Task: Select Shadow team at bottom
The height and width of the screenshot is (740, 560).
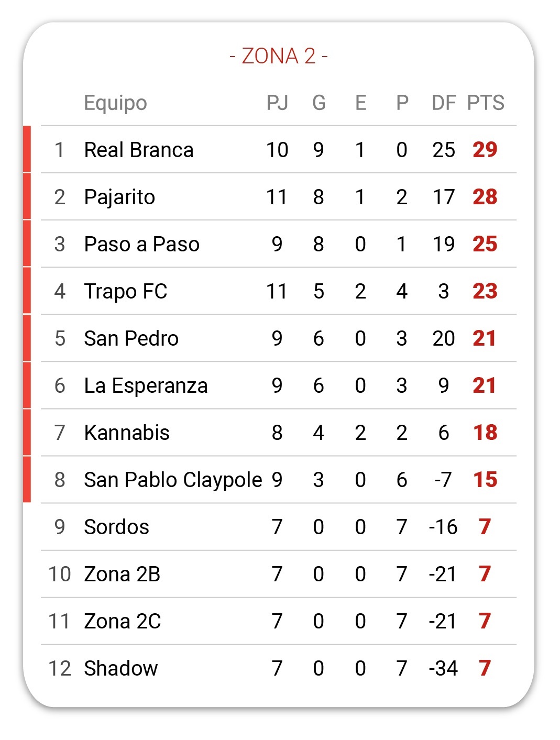Action: click(121, 668)
